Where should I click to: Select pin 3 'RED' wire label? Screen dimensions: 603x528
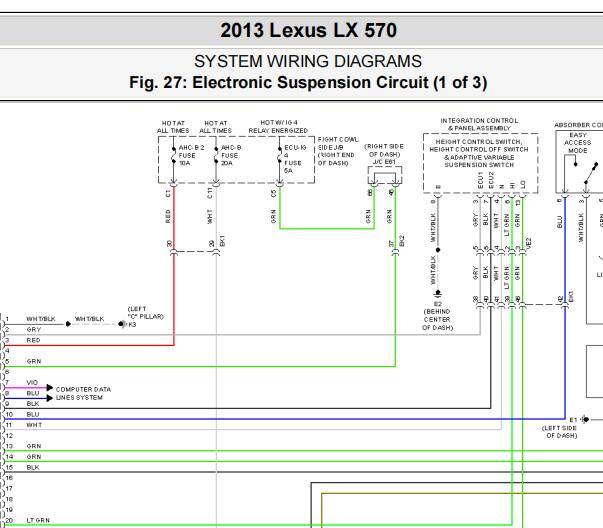coord(33,340)
